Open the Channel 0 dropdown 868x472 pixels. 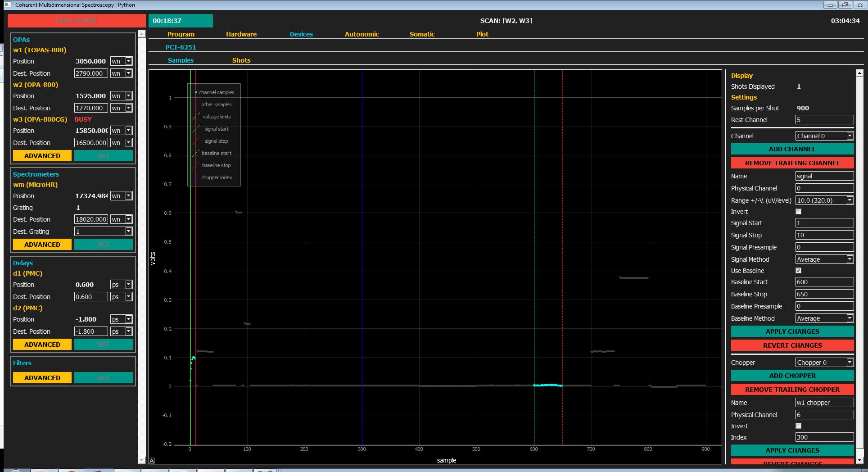[x=824, y=136]
